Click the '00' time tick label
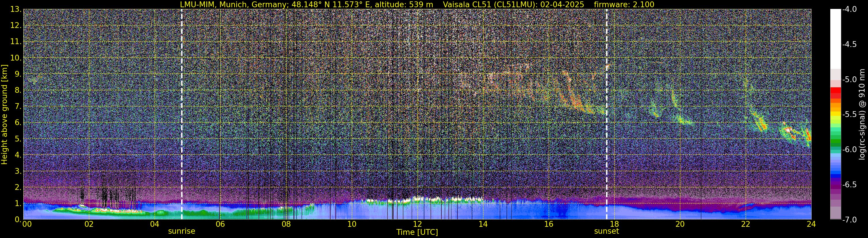The image size is (868, 238). (27, 224)
